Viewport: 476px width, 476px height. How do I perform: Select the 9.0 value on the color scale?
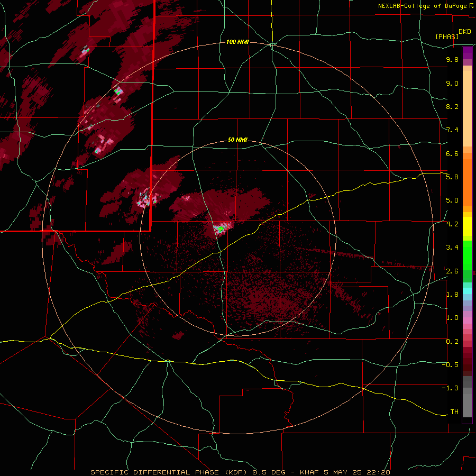[x=452, y=83]
